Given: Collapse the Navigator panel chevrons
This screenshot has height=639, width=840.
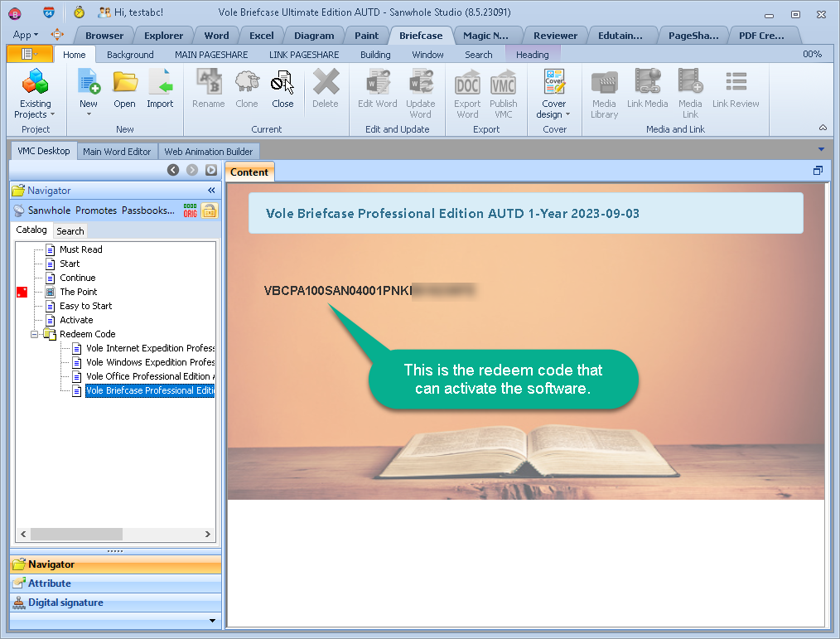Looking at the screenshot, I should pos(211,191).
